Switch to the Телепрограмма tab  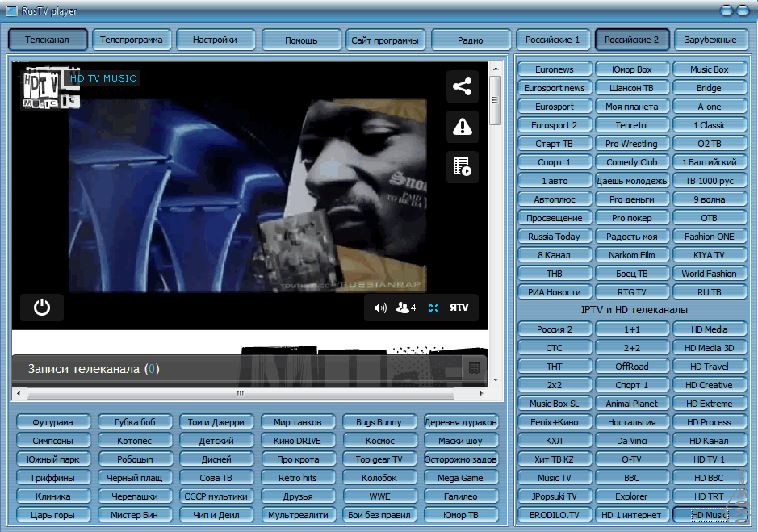point(132,40)
